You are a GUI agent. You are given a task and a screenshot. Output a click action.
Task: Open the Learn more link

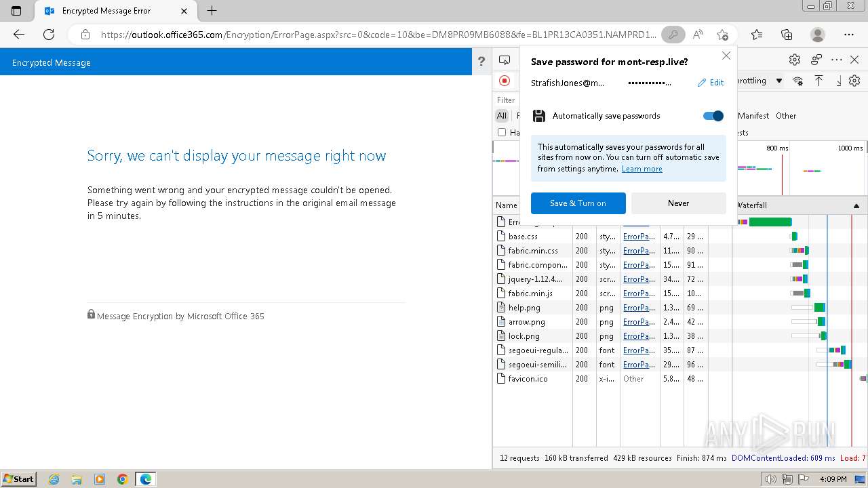[642, 169]
